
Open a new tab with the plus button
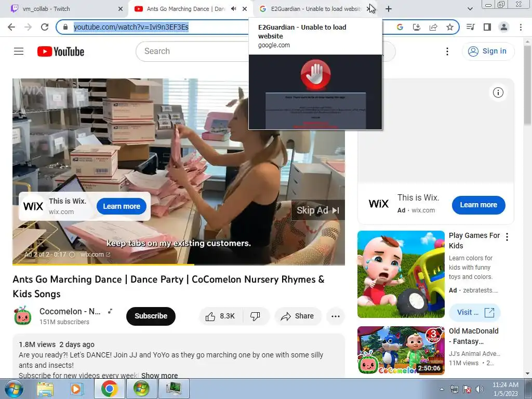tap(389, 9)
